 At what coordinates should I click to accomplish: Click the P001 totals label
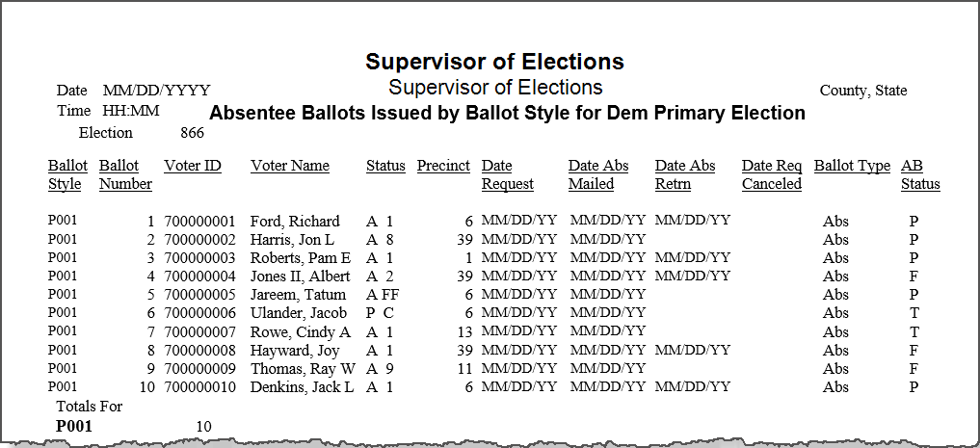click(x=74, y=426)
